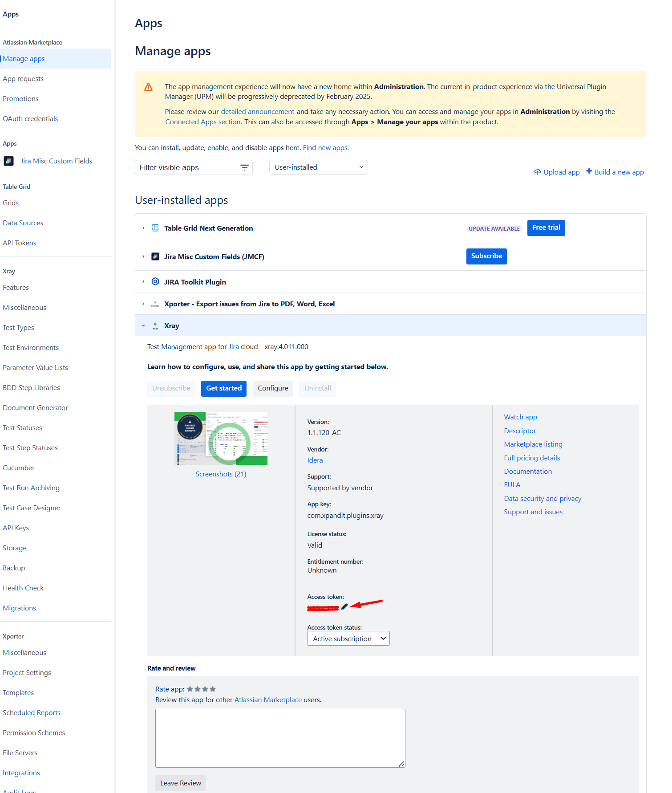Click the Atlassian Marketplace link in review

[268, 699]
